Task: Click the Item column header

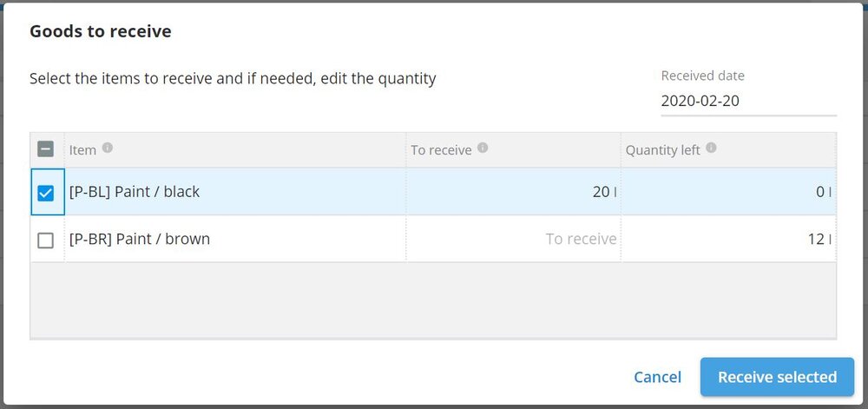Action: [x=82, y=150]
